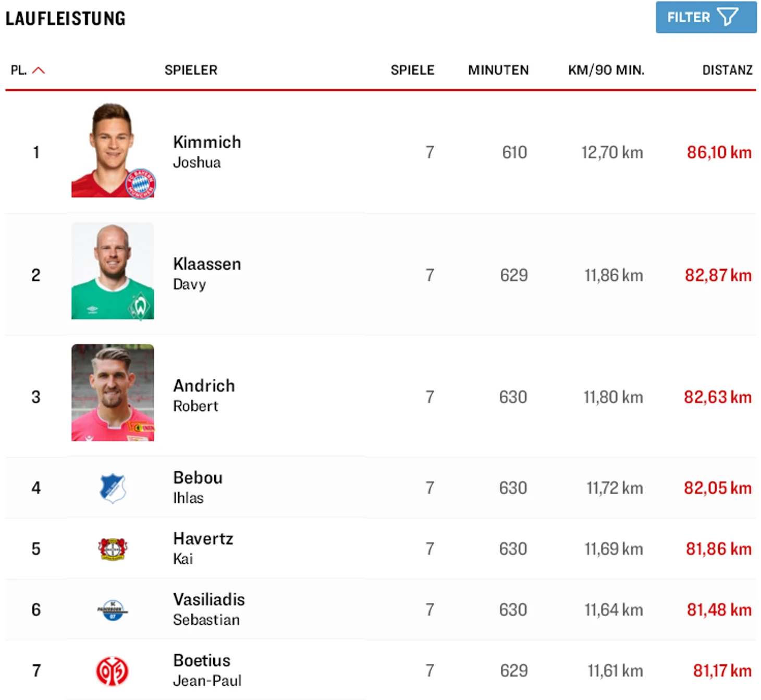Click Klaassen's 82,87 km distance value

click(718, 275)
